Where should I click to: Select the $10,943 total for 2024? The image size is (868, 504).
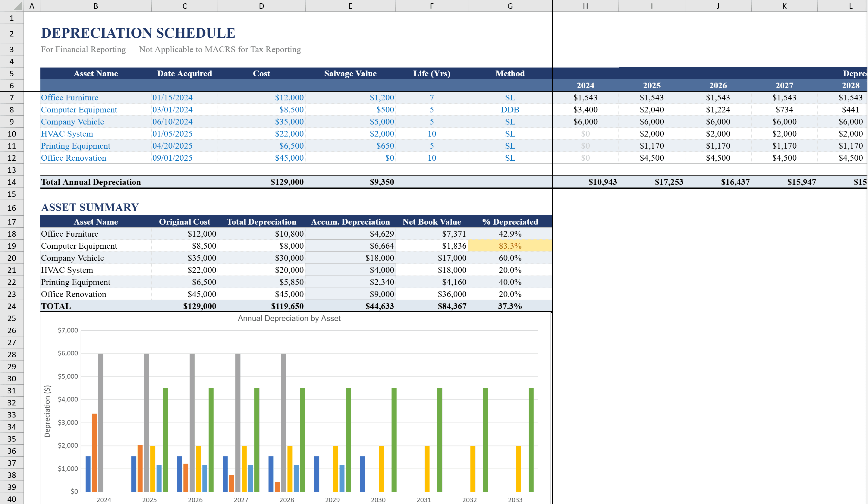[603, 182]
